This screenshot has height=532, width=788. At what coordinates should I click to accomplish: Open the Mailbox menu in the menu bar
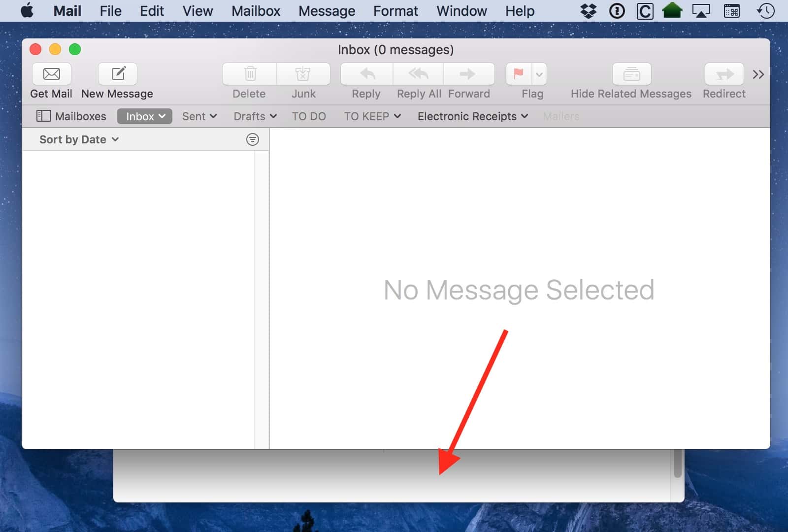pos(256,11)
